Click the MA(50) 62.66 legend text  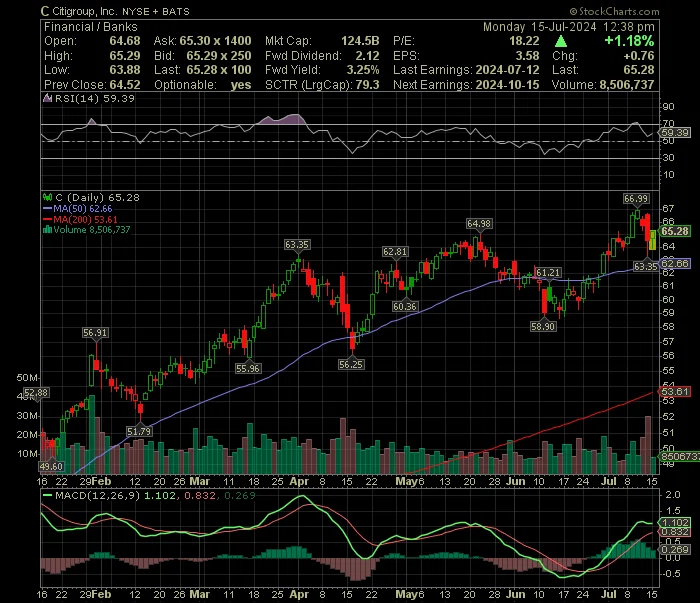[x=83, y=208]
